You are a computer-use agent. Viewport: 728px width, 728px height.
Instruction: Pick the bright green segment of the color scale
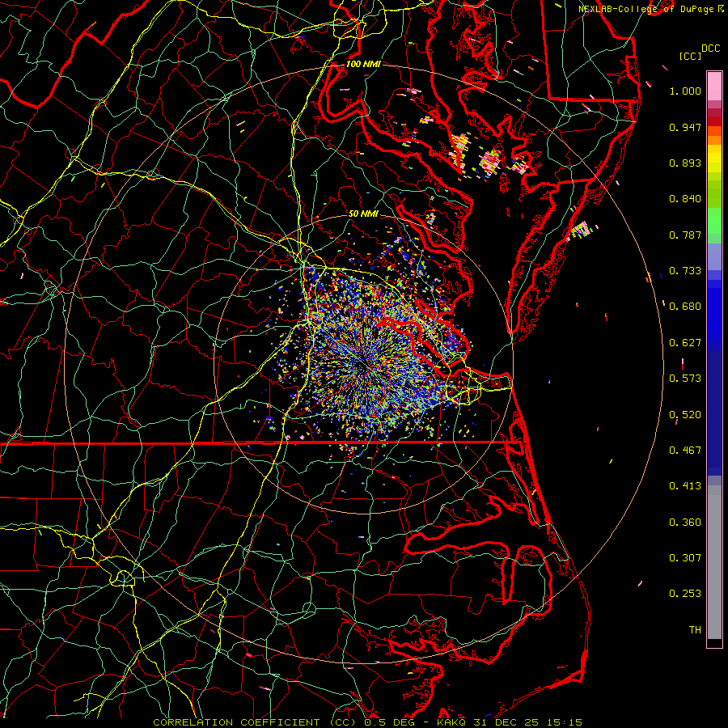[714, 221]
